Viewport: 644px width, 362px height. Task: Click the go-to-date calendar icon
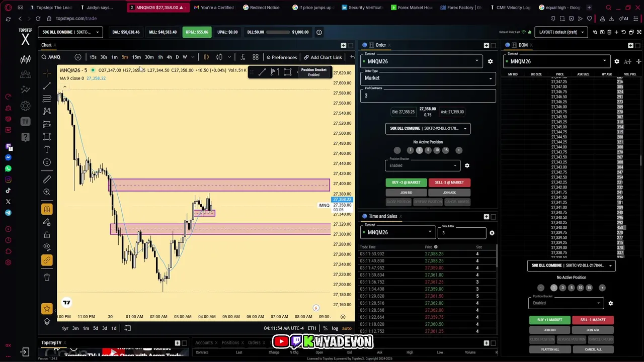pos(128,328)
